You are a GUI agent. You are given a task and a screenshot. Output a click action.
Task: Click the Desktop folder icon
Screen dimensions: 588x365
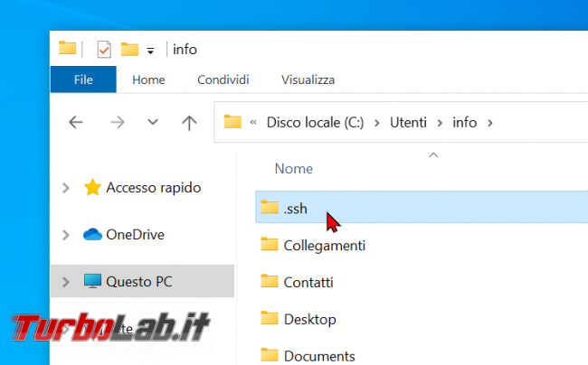tap(270, 317)
